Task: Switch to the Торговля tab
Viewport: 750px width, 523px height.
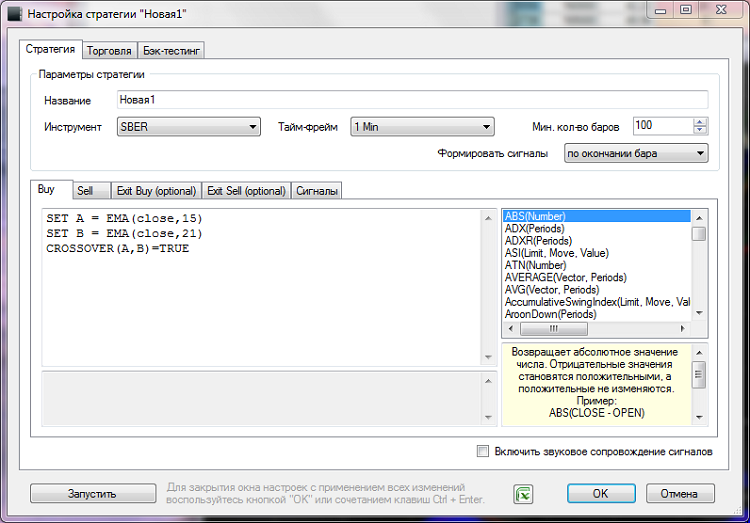Action: (109, 51)
